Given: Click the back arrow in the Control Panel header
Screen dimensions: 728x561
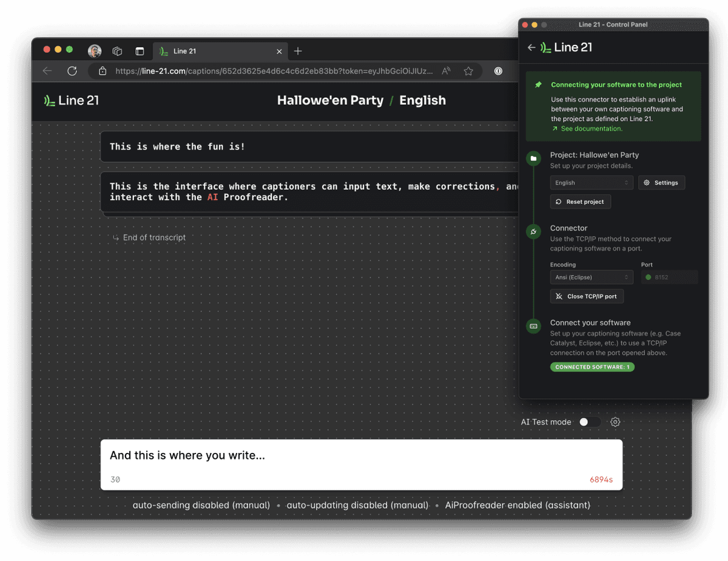Looking at the screenshot, I should pos(531,47).
